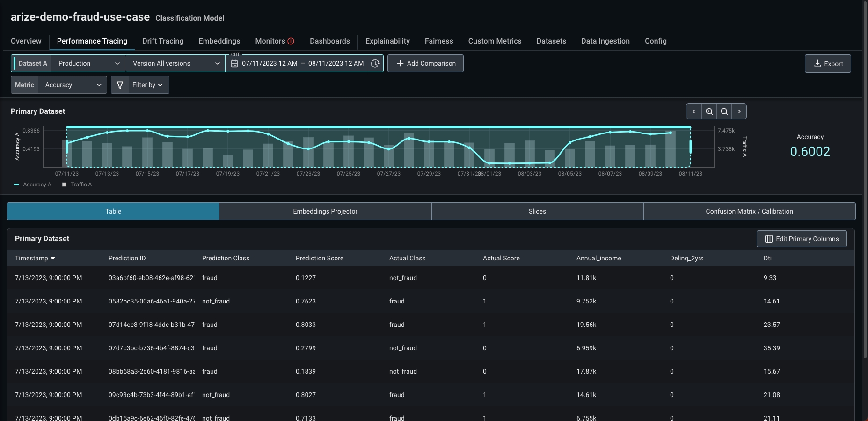
Task: Open the Config tab
Action: tap(656, 41)
